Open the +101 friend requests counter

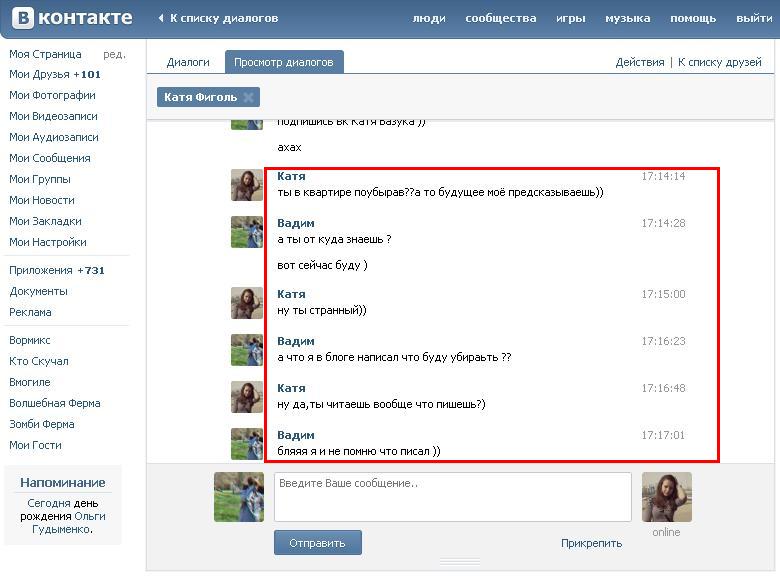tap(87, 75)
